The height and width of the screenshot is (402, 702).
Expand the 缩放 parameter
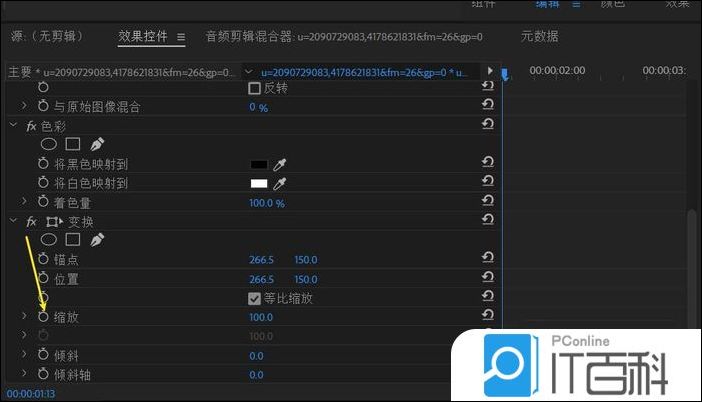click(24, 316)
